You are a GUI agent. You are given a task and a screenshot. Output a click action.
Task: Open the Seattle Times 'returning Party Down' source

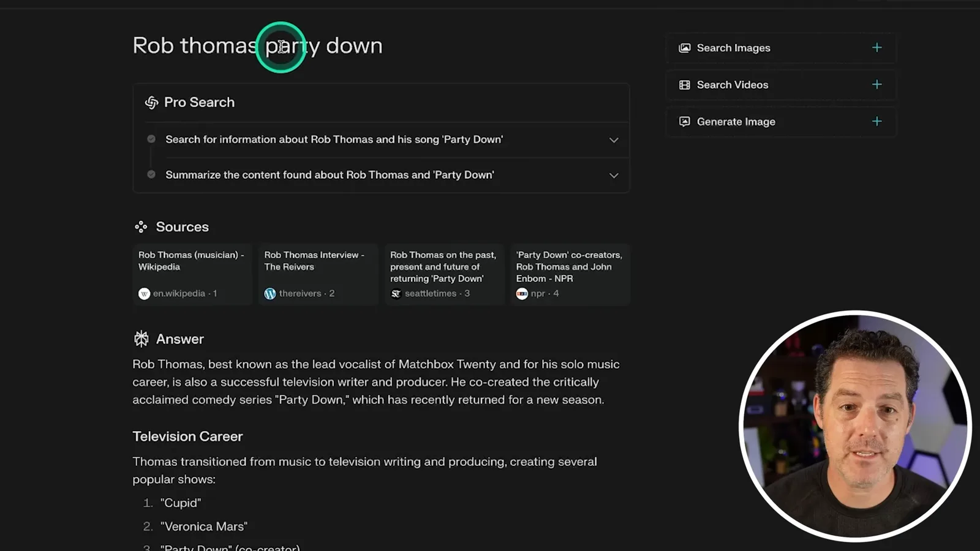444,274
